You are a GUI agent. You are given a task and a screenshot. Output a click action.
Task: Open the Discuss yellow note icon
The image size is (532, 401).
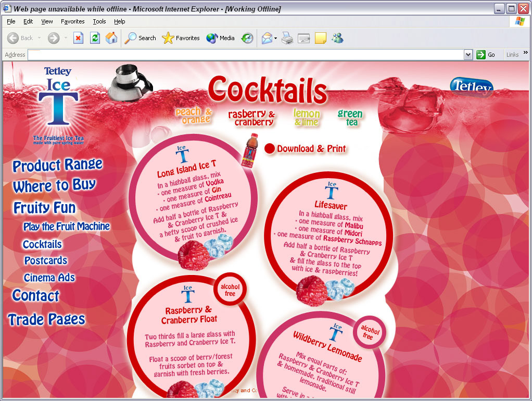click(x=321, y=38)
